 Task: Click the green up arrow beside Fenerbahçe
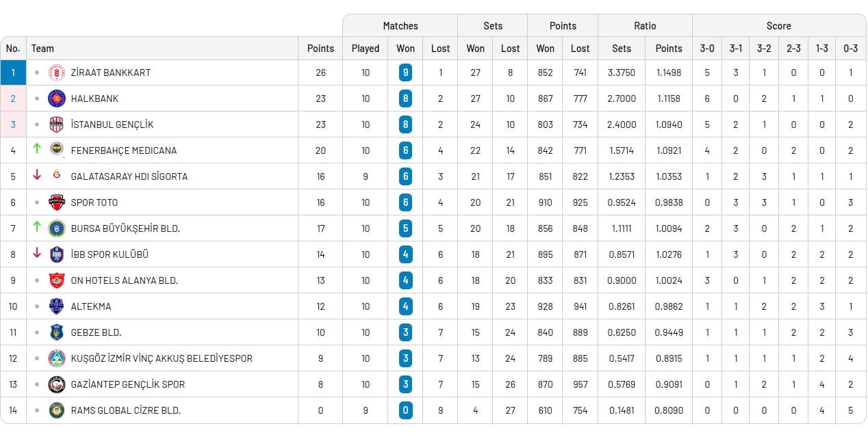point(37,149)
